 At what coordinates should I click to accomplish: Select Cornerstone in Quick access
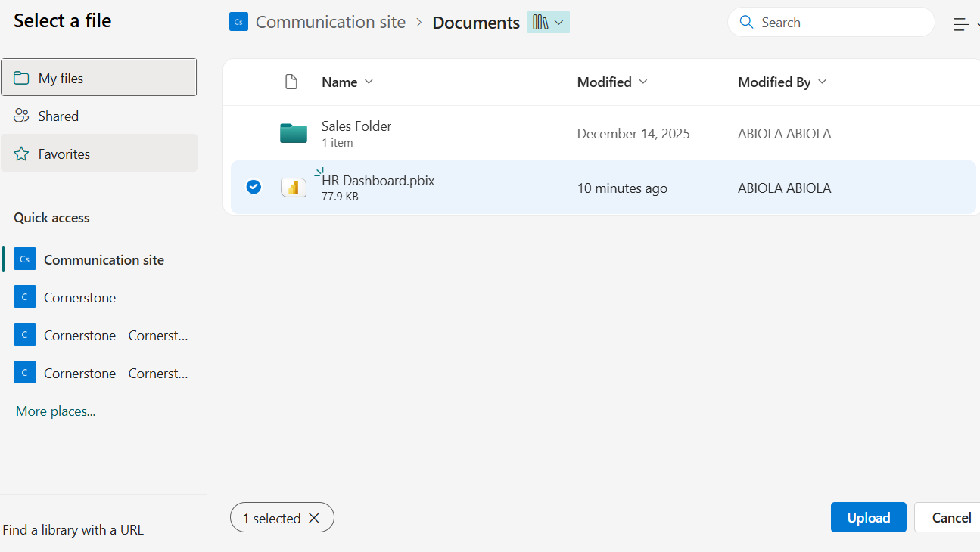click(79, 297)
